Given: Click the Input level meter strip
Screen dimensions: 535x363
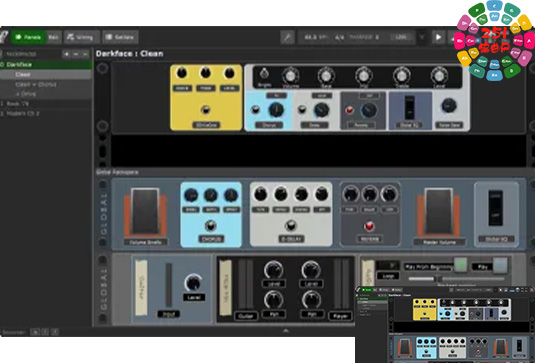Looking at the screenshot, I should [169, 285].
